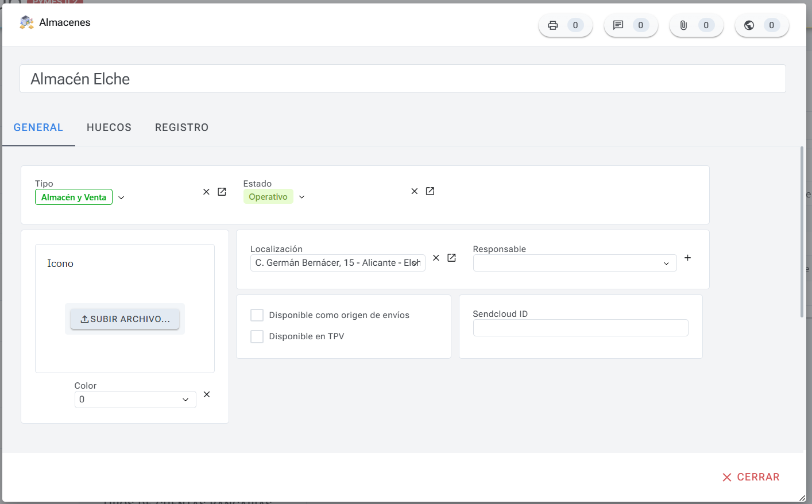Expand the Tipo dropdown arrow
812x504 pixels.
[121, 197]
